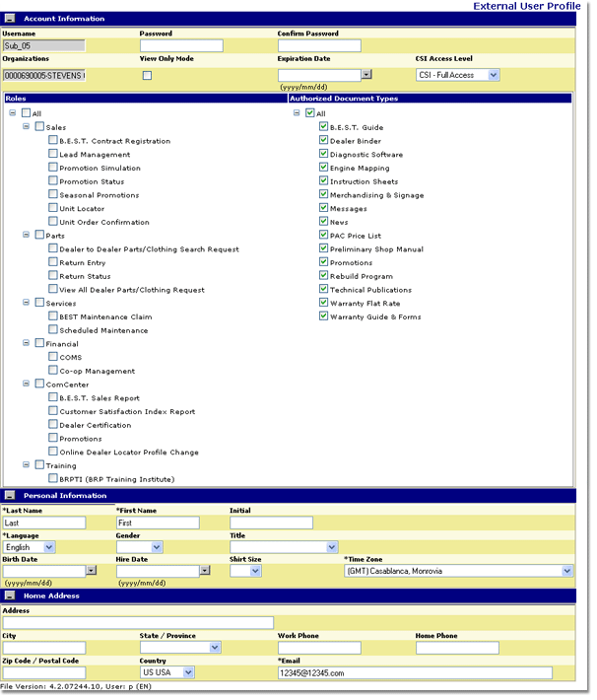The image size is (597, 700).
Task: Uncheck Warranty Flat Rate document type
Action: tap(323, 304)
